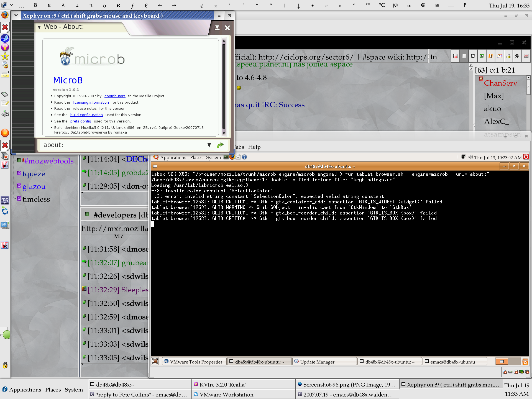Insert the lambda character from top panel
Viewport: 532px width, 399px height.
[63, 5]
